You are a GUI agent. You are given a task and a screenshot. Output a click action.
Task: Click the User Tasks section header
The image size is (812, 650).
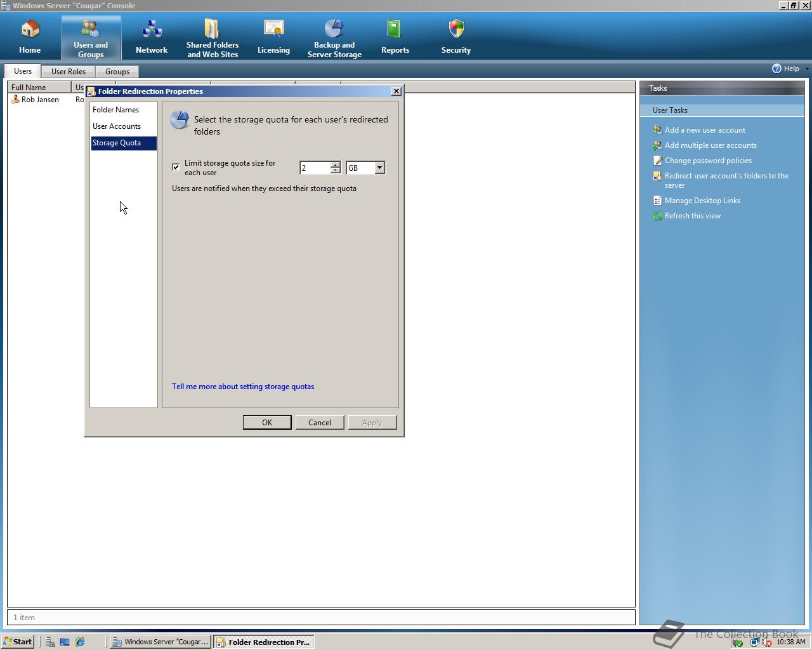722,110
